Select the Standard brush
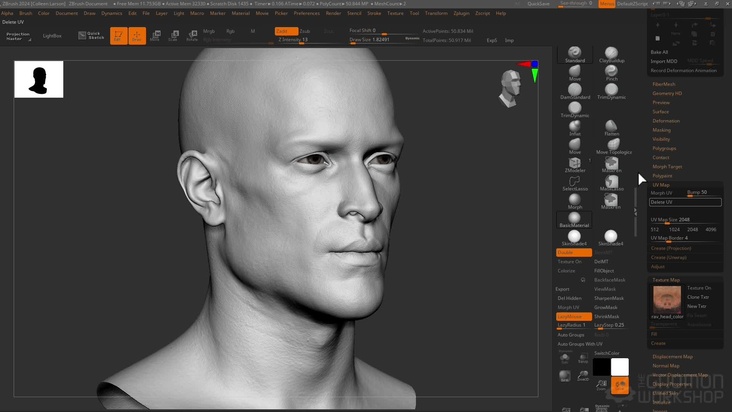732x412 pixels. pyautogui.click(x=575, y=55)
